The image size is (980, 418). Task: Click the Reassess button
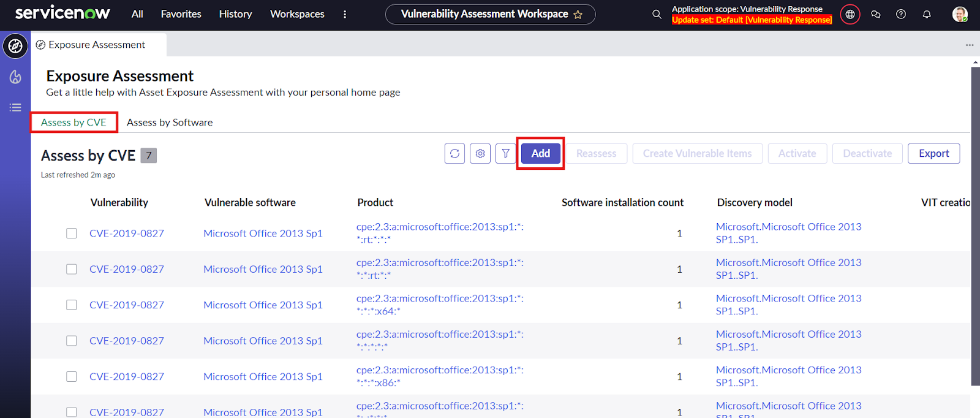[596, 153]
